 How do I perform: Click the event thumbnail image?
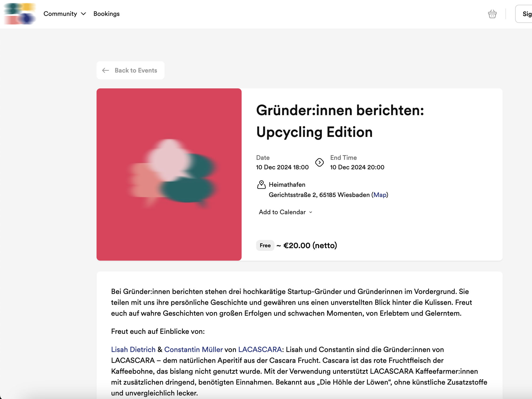[169, 174]
